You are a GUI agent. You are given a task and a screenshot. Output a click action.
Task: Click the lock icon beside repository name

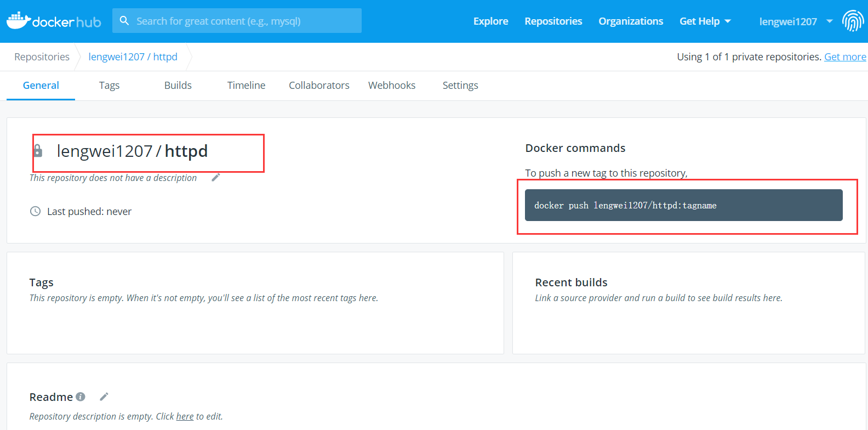pyautogui.click(x=38, y=150)
